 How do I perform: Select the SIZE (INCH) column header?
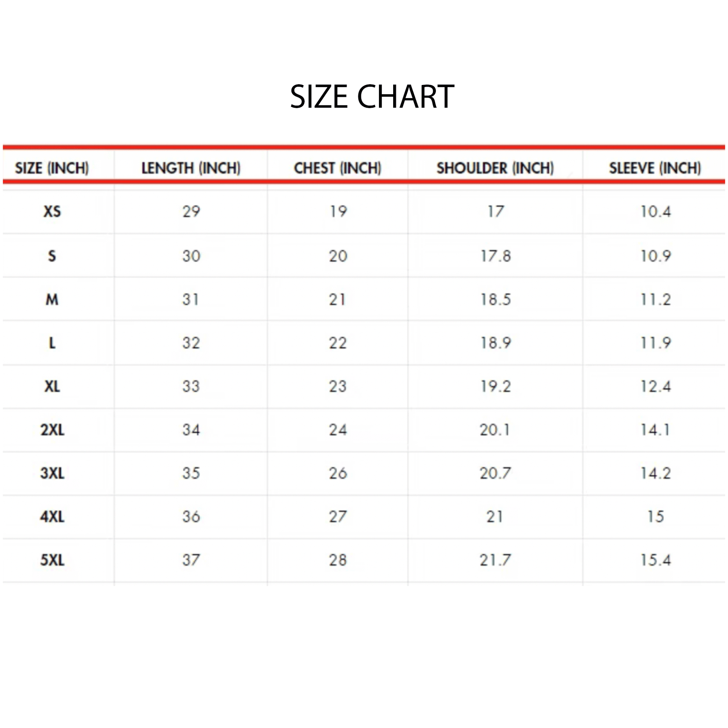pos(52,168)
